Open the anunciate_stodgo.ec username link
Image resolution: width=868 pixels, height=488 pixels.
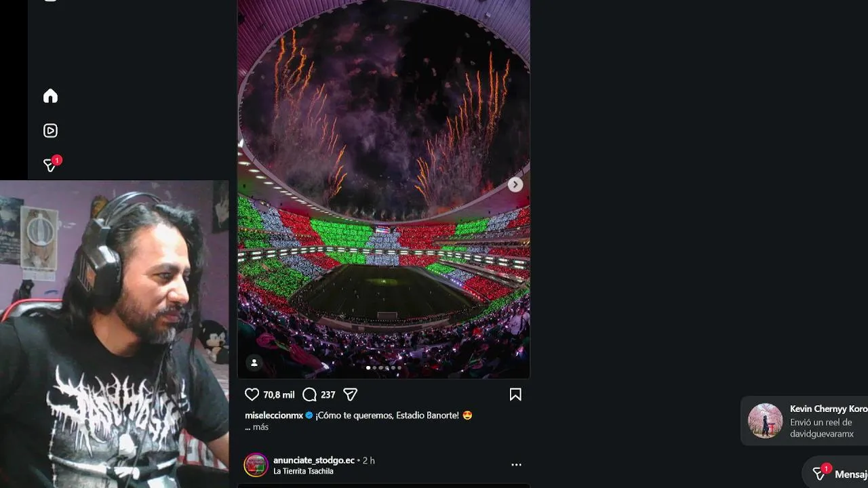[x=314, y=460]
